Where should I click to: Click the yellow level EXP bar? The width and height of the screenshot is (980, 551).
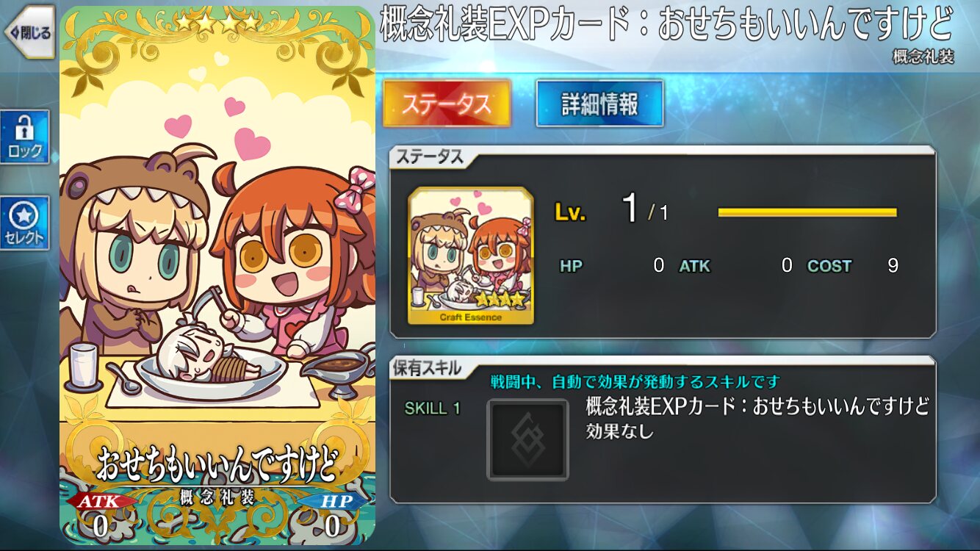pyautogui.click(x=807, y=213)
